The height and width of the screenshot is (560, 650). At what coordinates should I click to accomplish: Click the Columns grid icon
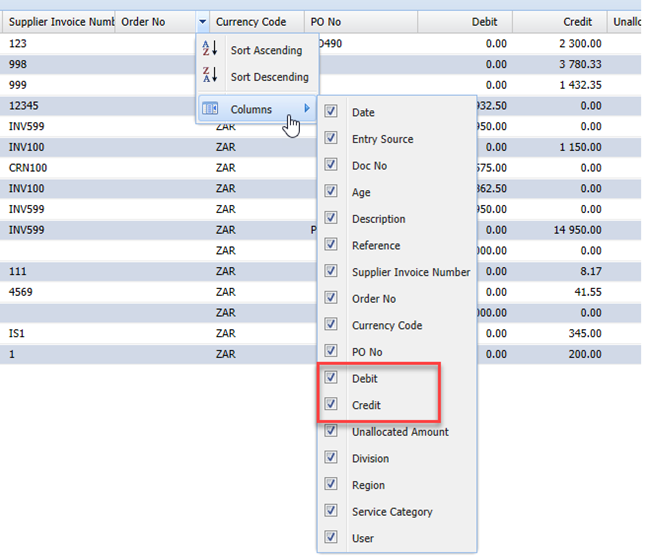[210, 109]
